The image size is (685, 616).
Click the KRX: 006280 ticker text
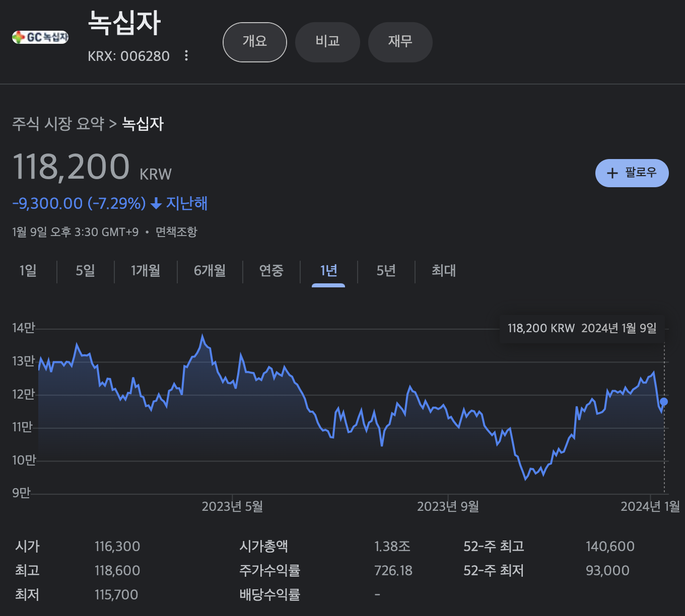[x=129, y=56]
